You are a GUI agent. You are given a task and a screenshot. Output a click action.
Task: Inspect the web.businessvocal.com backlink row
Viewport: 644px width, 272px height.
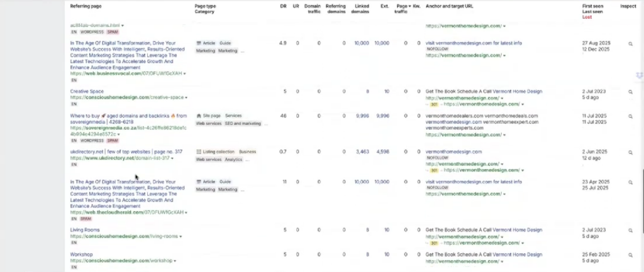pyautogui.click(x=631, y=44)
